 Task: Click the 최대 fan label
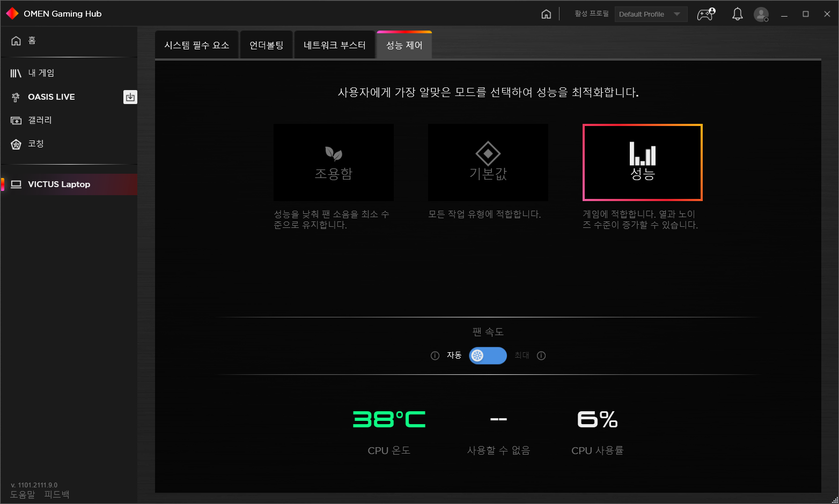pyautogui.click(x=522, y=355)
